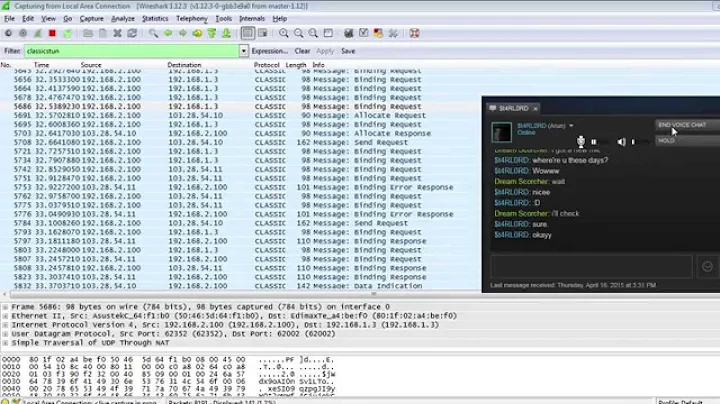This screenshot has width=720, height=404.
Task: Open the St4RL0RD friend options dropdown arrow
Action: click(x=571, y=126)
